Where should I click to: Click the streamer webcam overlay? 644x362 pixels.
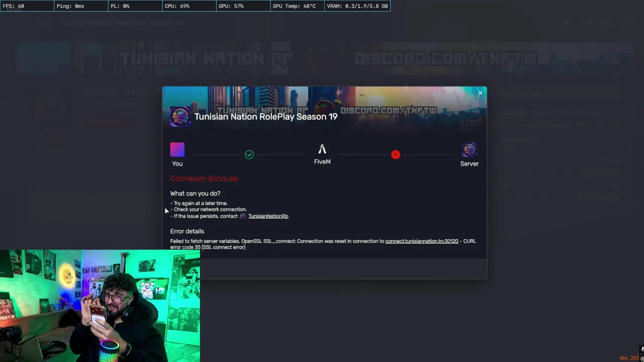[x=100, y=306]
